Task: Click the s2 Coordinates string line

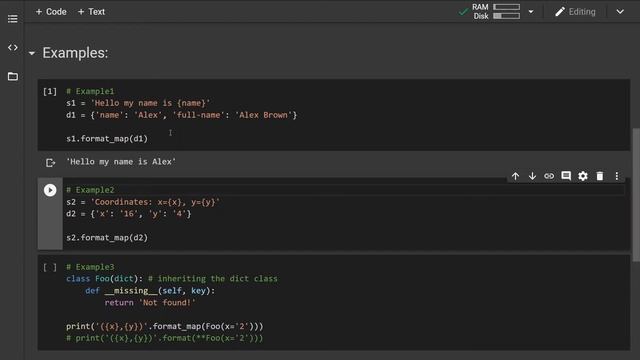Action: pos(143,202)
